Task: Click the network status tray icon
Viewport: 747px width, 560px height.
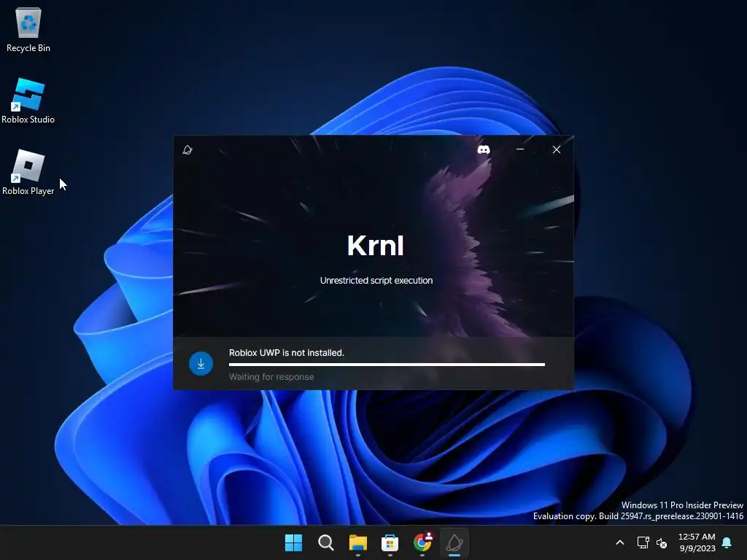Action: pyautogui.click(x=643, y=542)
